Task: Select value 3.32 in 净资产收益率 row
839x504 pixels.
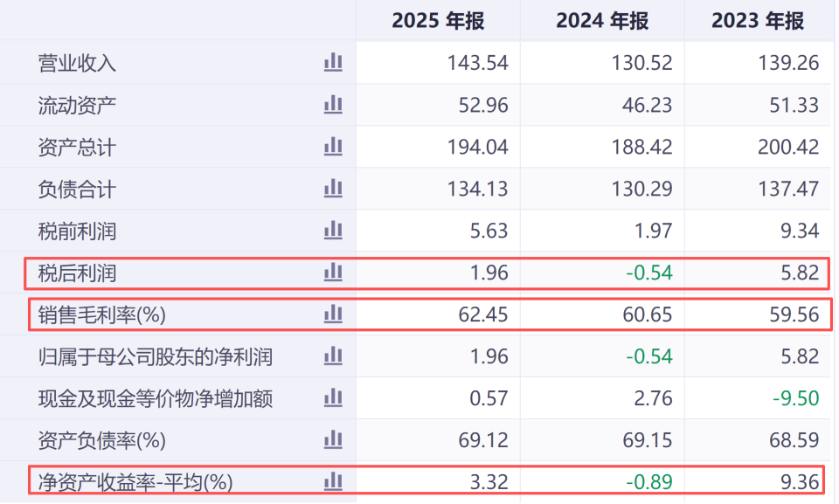Action: 489,482
